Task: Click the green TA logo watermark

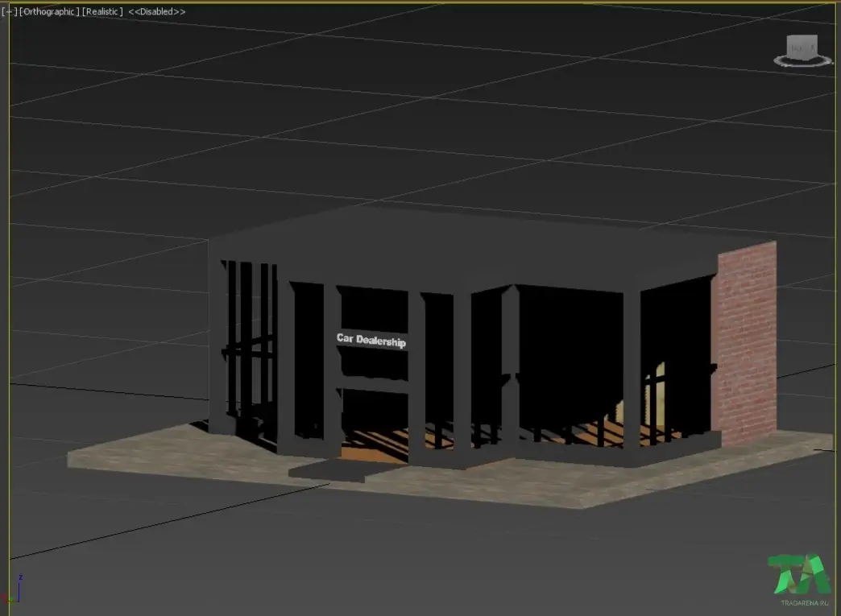Action: point(798,574)
